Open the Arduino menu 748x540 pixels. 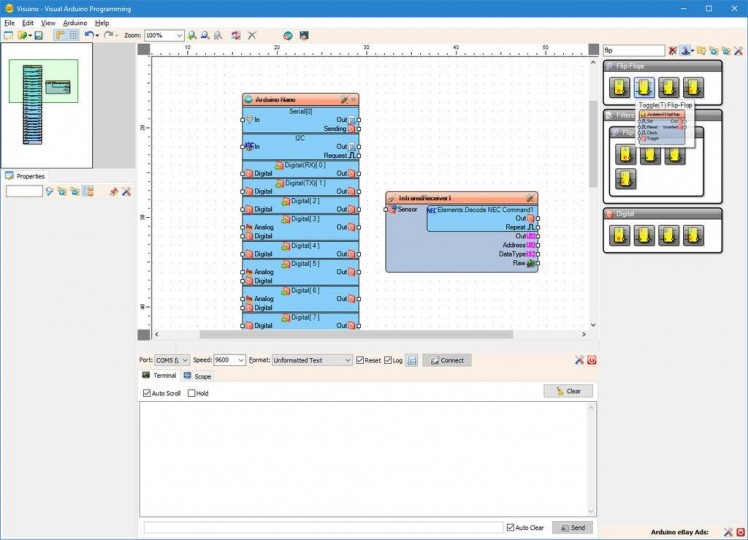pyautogui.click(x=75, y=22)
